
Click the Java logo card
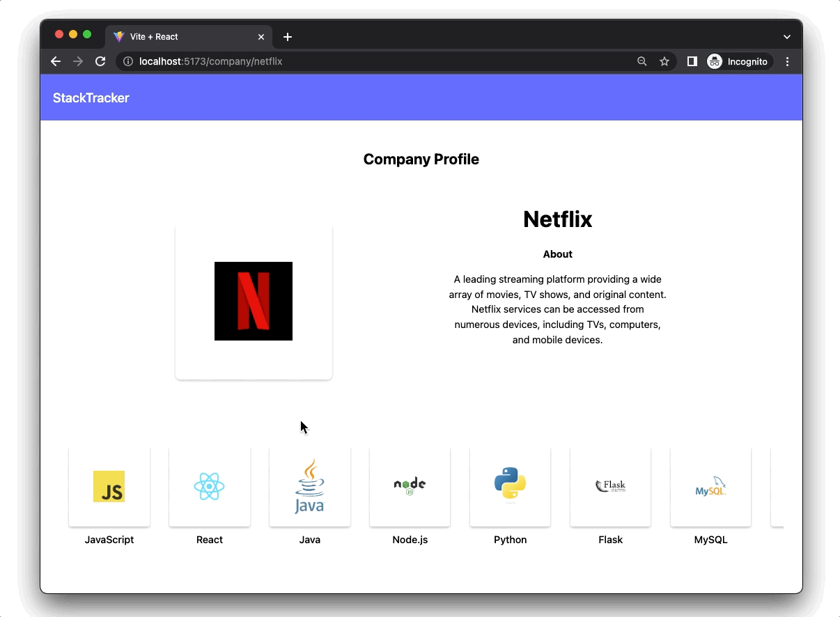310,487
